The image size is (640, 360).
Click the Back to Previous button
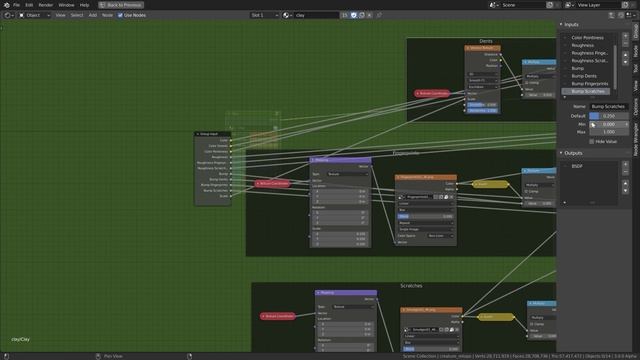coord(121,5)
